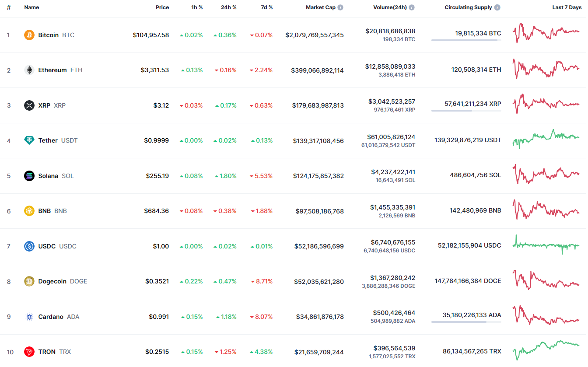Image resolution: width=588 pixels, height=367 pixels.
Task: Click the Ethereum diamond logo icon
Action: point(29,70)
